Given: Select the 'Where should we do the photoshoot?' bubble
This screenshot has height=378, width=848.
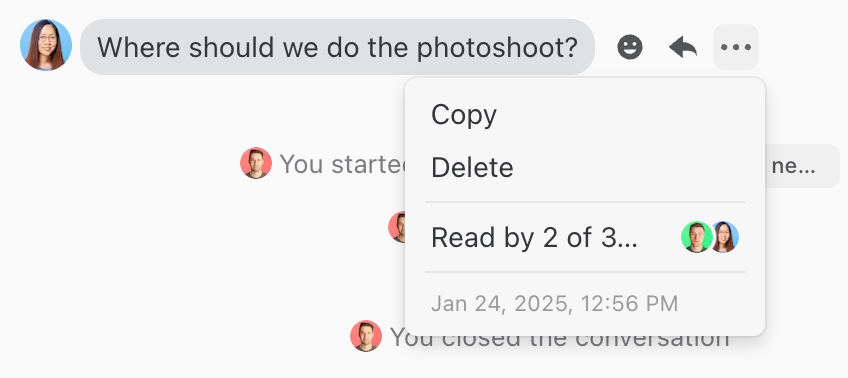Looking at the screenshot, I should click(337, 47).
